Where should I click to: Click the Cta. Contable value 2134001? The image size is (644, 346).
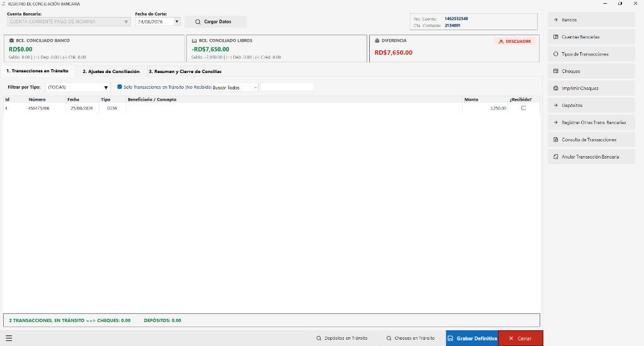pyautogui.click(x=453, y=25)
